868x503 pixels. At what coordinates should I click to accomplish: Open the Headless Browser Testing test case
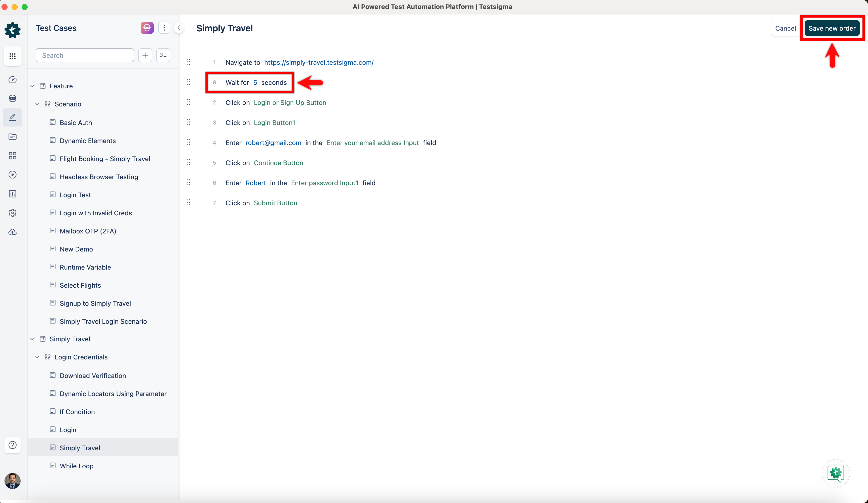[99, 177]
